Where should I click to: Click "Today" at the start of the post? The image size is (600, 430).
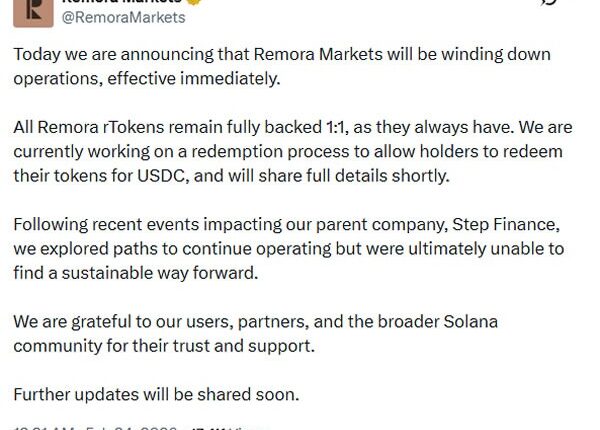tap(36, 53)
